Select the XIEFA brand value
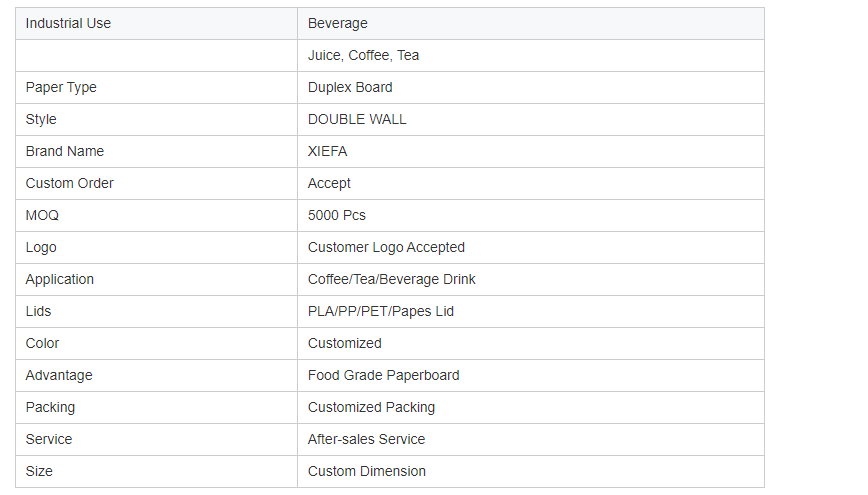This screenshot has height=495, width=868. (328, 151)
